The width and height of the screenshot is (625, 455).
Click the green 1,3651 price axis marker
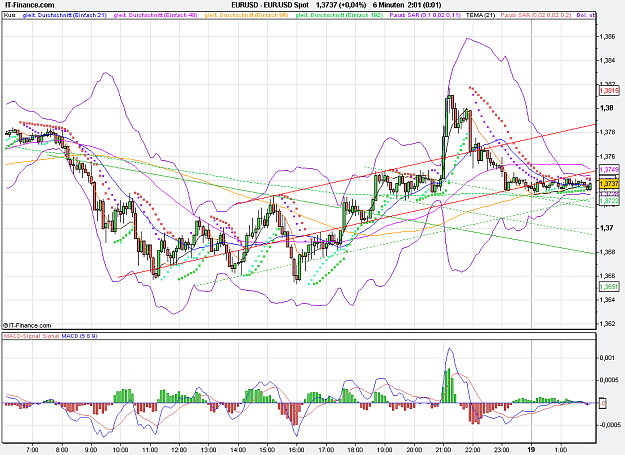click(609, 286)
